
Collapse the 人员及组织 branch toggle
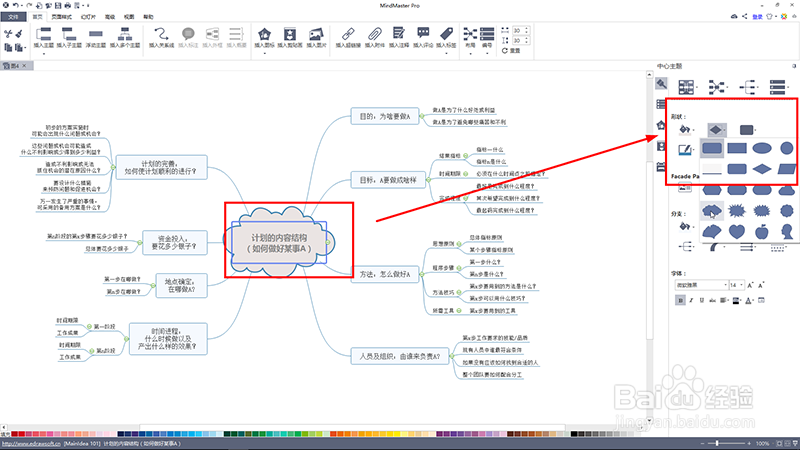[452, 356]
